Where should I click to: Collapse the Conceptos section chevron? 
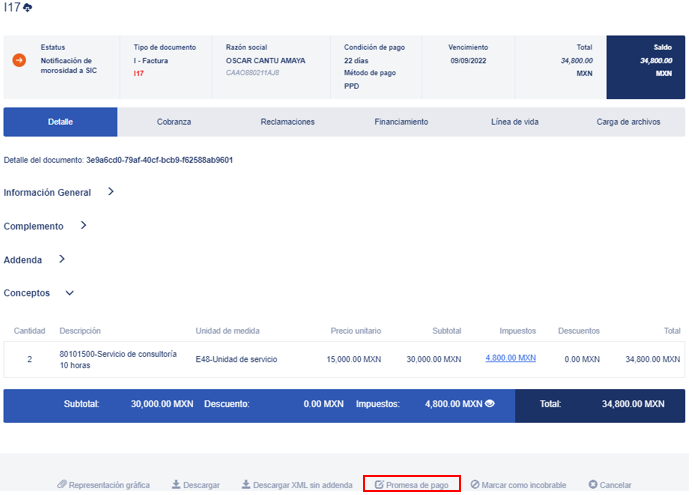click(x=69, y=293)
